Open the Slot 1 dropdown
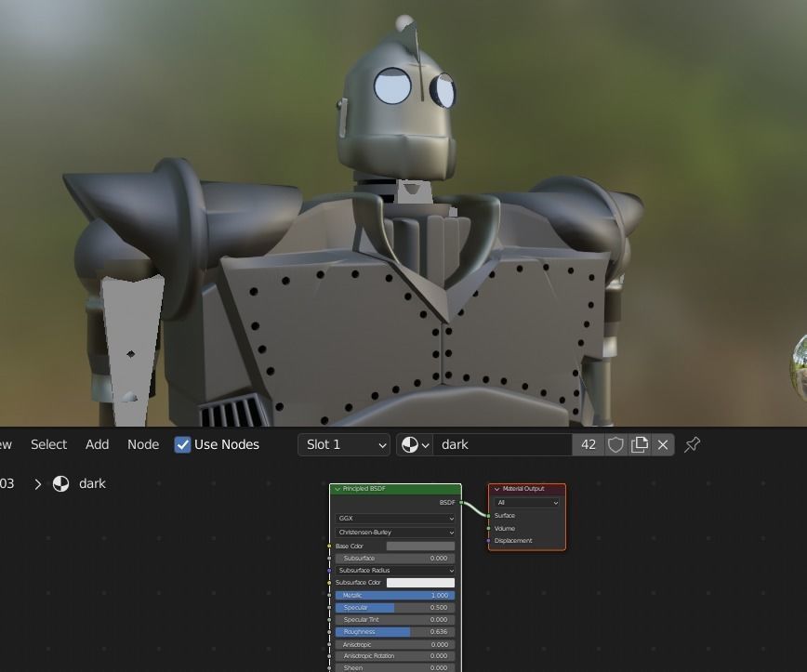This screenshot has height=672, width=807. [344, 444]
